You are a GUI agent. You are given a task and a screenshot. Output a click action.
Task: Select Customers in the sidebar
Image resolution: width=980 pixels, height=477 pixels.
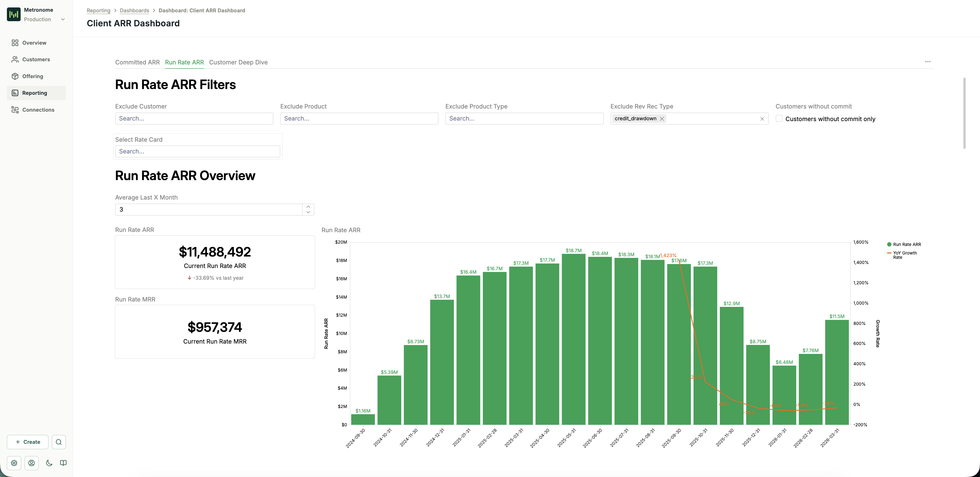[x=36, y=59]
